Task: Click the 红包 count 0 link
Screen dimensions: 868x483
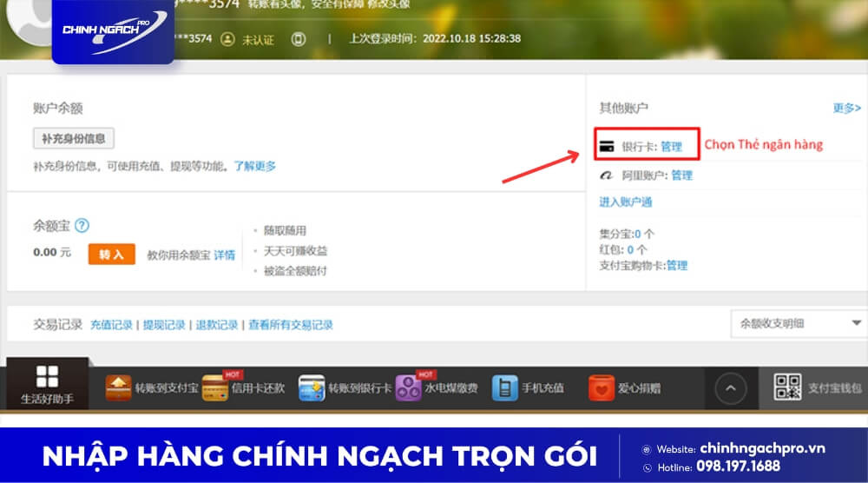Action: click(630, 250)
